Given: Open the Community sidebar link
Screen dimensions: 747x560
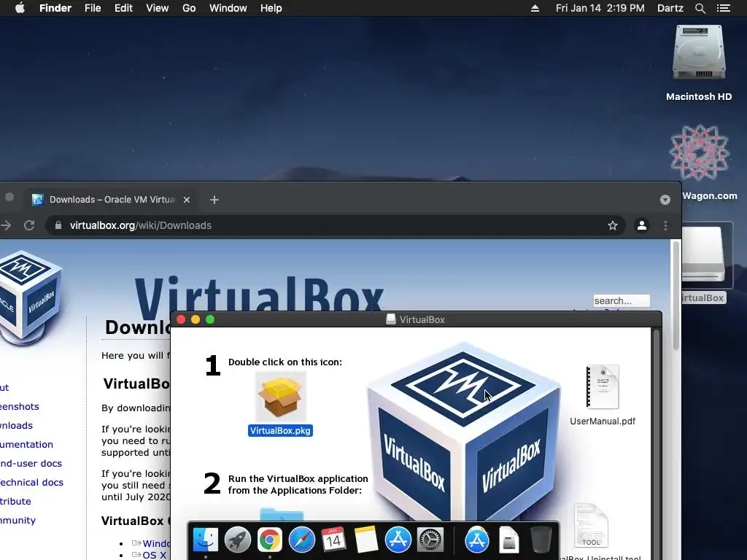Looking at the screenshot, I should click(x=18, y=520).
